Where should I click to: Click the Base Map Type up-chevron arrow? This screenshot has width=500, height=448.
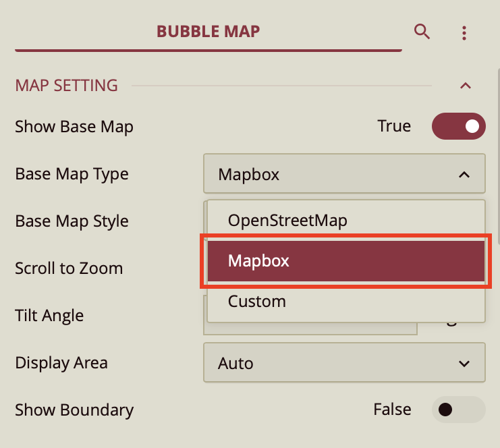point(464,175)
